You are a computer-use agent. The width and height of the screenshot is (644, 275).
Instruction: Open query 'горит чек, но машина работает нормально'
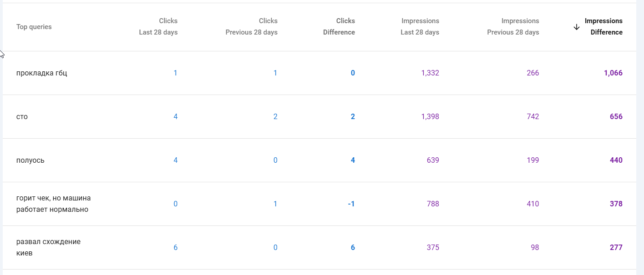click(54, 204)
